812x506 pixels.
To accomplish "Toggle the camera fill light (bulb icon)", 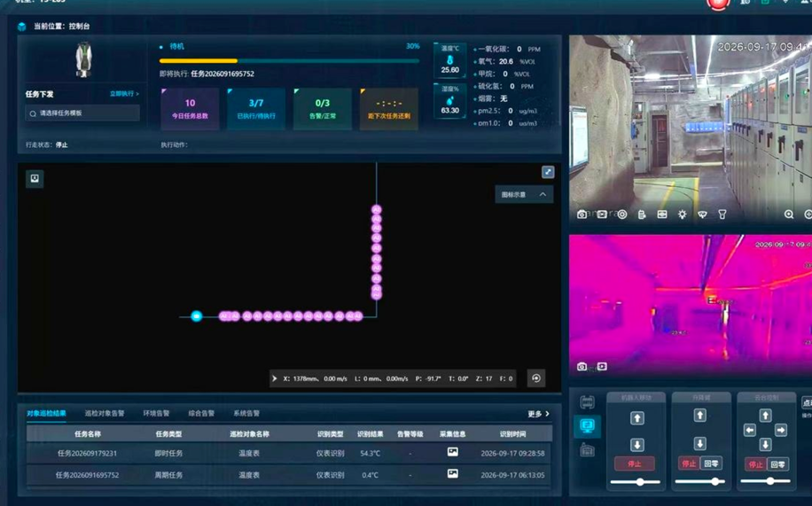I will click(x=682, y=214).
